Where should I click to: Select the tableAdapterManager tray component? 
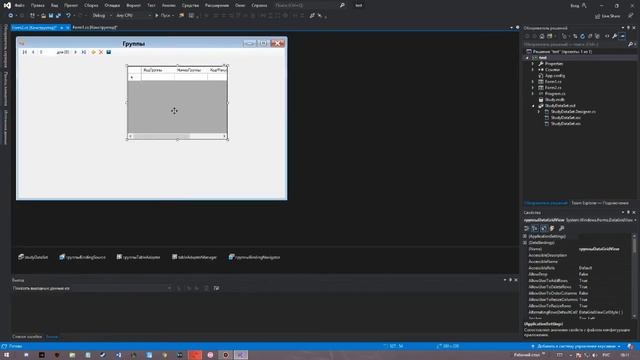tap(194, 257)
